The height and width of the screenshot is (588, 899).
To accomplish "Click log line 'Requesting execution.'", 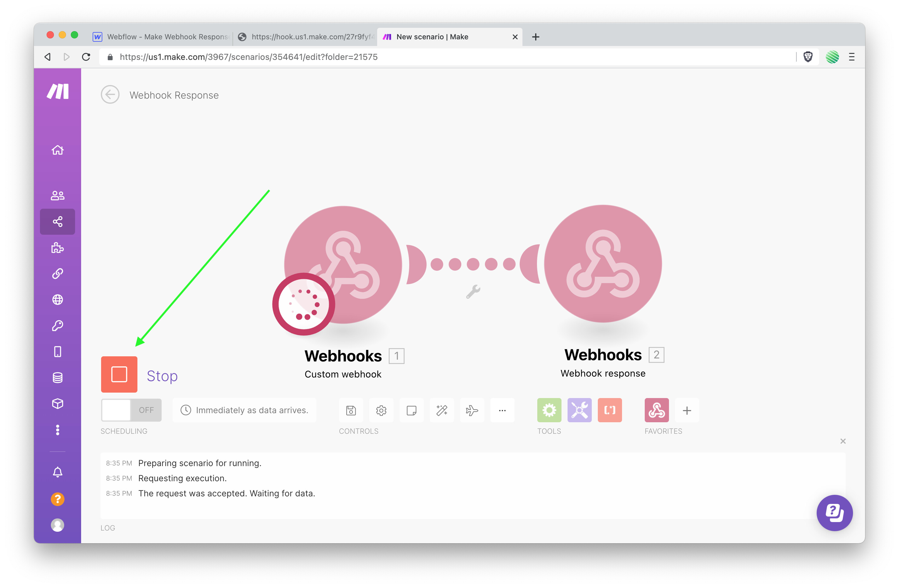I will coord(183,478).
